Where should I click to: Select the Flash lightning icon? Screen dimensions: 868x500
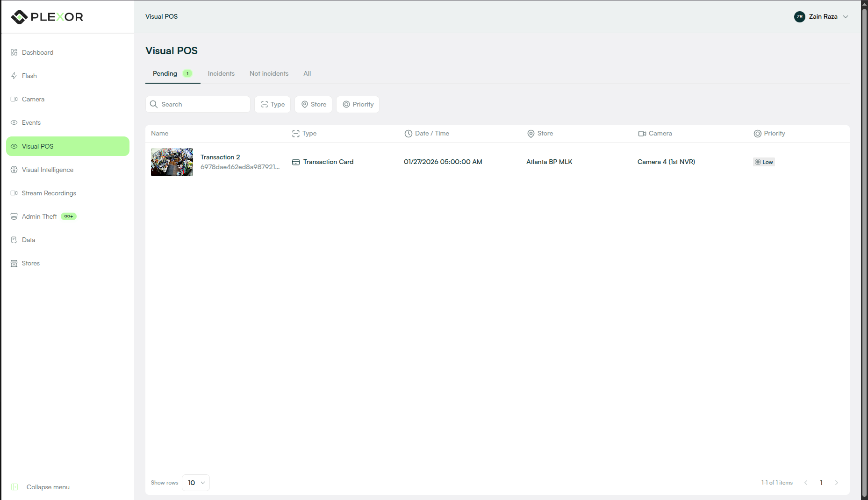(x=14, y=76)
